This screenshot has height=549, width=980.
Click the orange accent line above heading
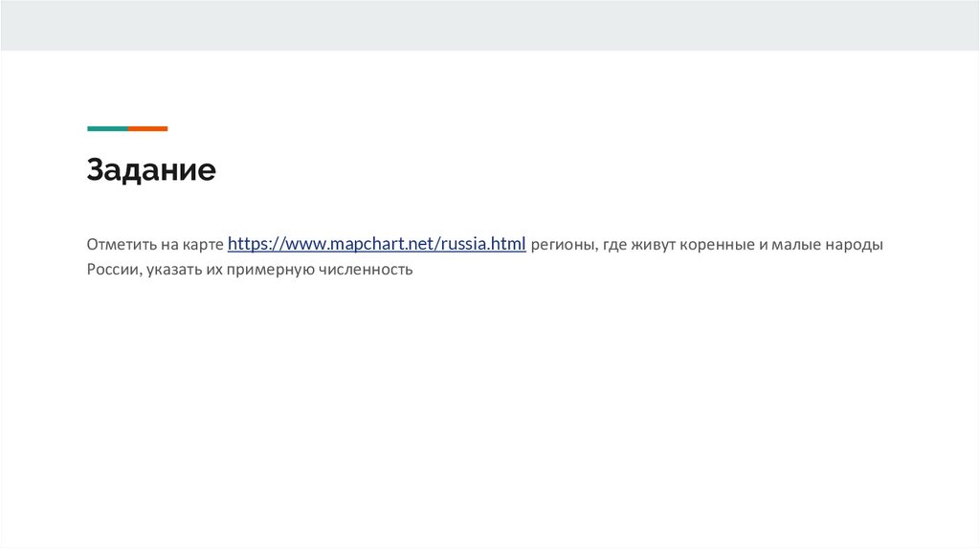pos(148,128)
